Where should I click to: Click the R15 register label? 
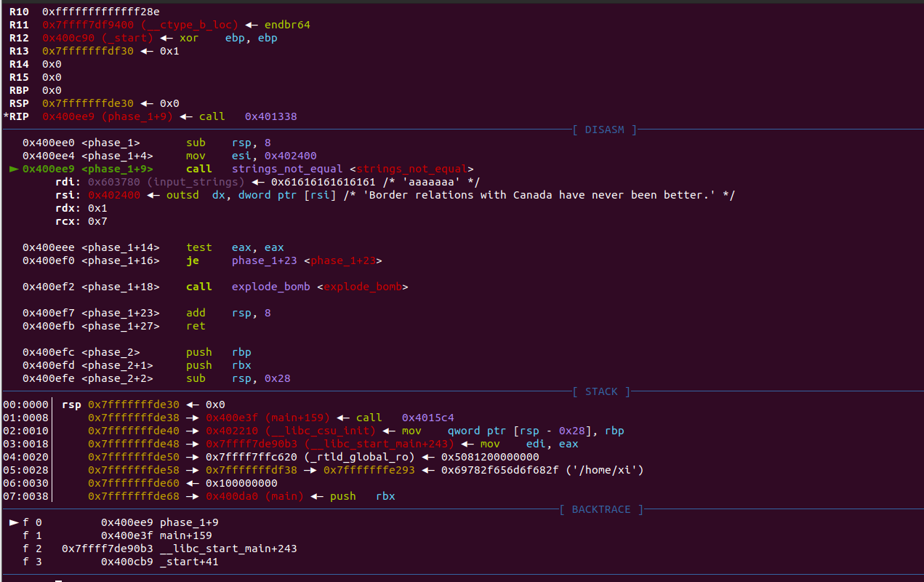20,77
